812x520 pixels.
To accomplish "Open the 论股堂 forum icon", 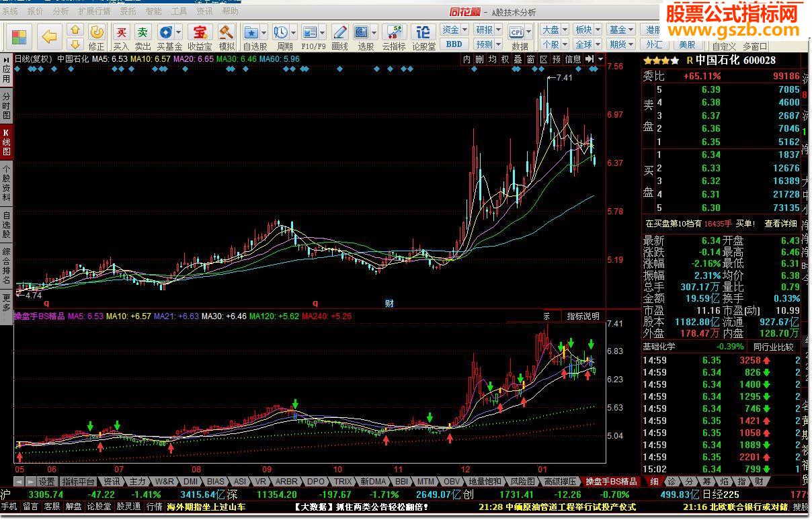I will tap(423, 38).
